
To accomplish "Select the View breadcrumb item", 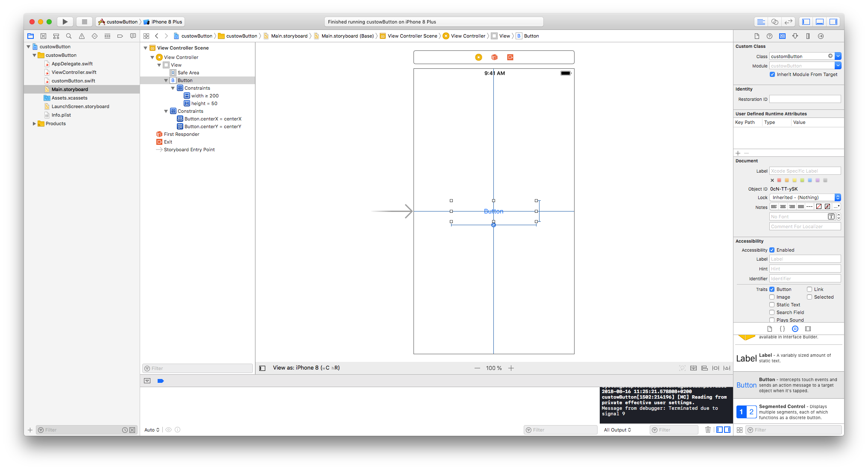I will click(x=501, y=36).
